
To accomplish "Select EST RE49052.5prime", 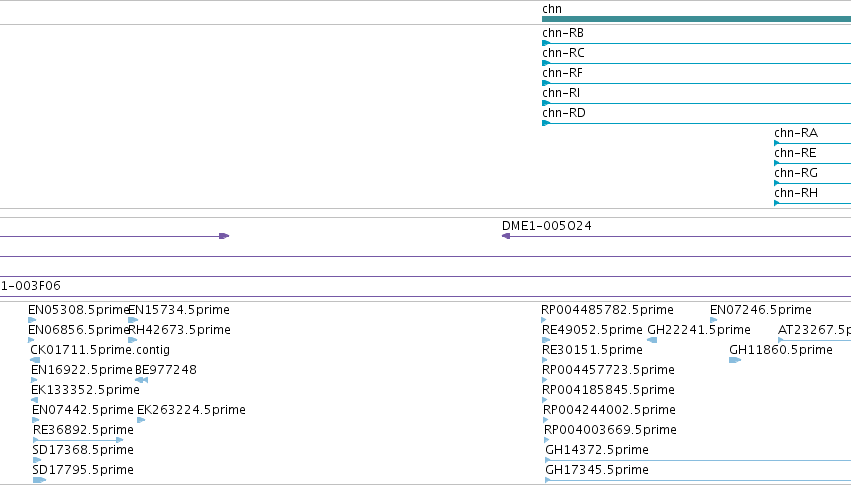I will 592,330.
